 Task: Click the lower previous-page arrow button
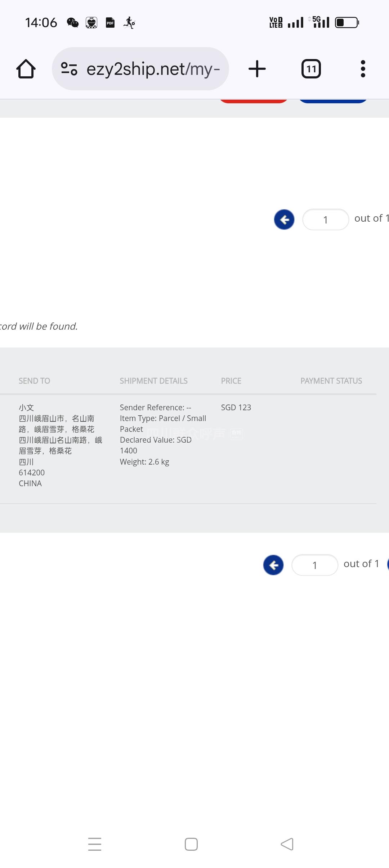coord(273,565)
